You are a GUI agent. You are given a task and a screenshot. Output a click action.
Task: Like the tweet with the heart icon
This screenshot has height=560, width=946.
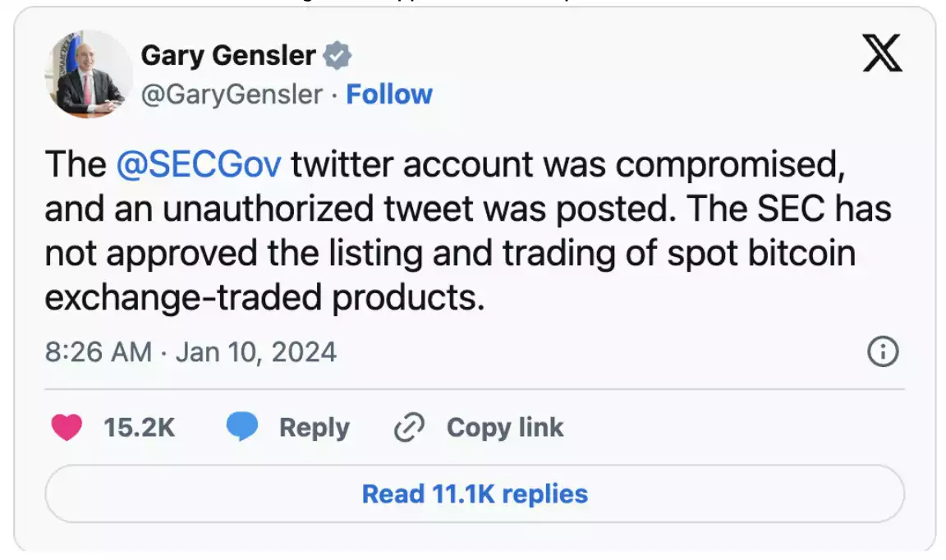(67, 428)
